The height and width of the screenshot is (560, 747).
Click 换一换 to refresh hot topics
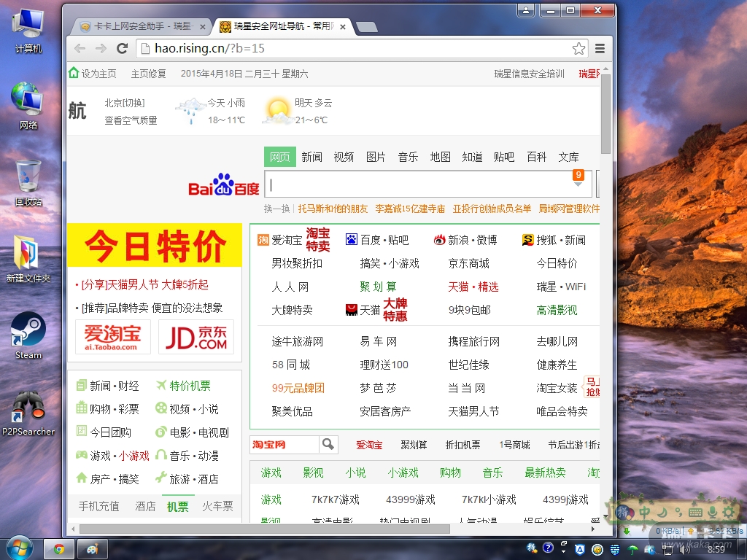point(276,209)
